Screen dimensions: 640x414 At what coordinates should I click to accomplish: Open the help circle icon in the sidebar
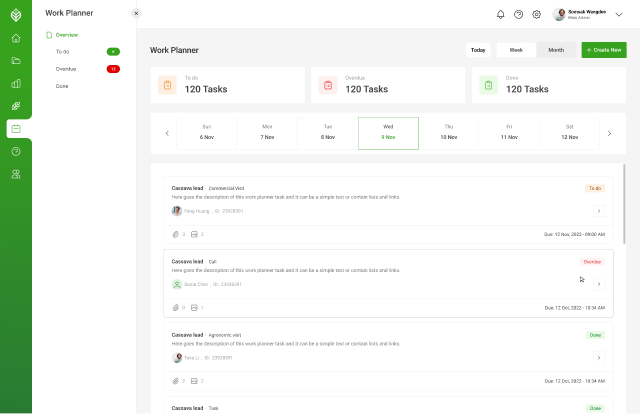click(16, 151)
